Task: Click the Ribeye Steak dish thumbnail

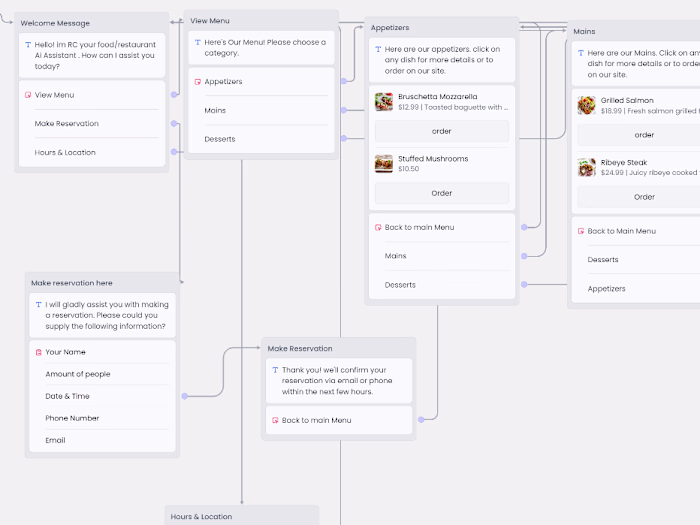Action: (x=587, y=167)
